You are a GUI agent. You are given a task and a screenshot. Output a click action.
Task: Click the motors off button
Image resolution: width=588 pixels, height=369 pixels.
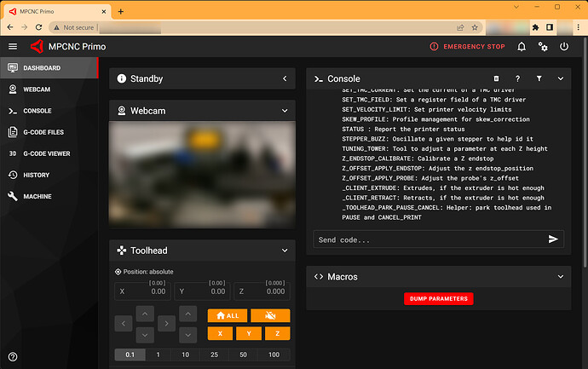pos(270,315)
